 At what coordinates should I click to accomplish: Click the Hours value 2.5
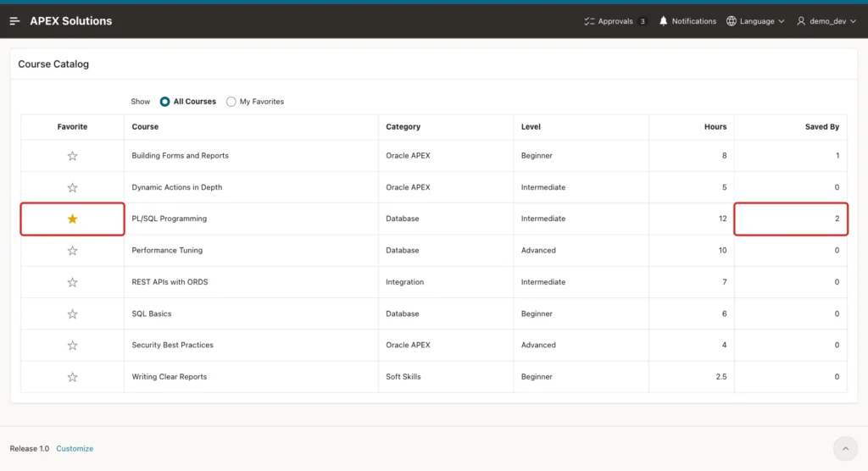point(721,376)
